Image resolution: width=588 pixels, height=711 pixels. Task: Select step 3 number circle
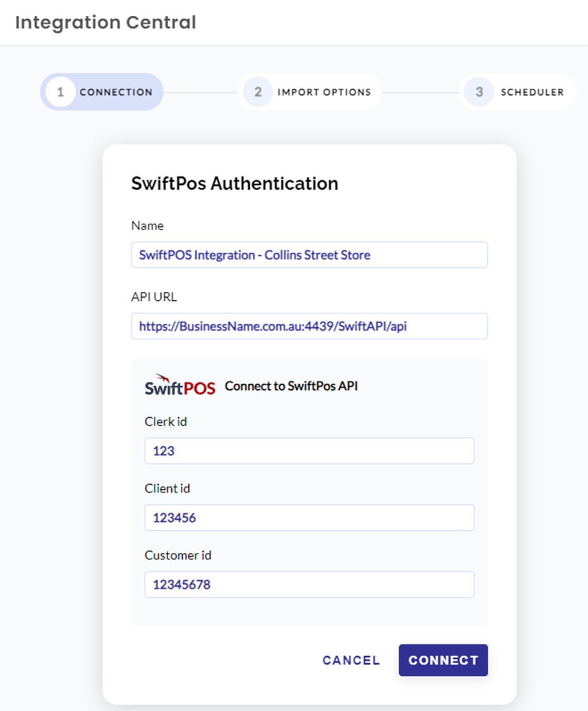point(479,92)
